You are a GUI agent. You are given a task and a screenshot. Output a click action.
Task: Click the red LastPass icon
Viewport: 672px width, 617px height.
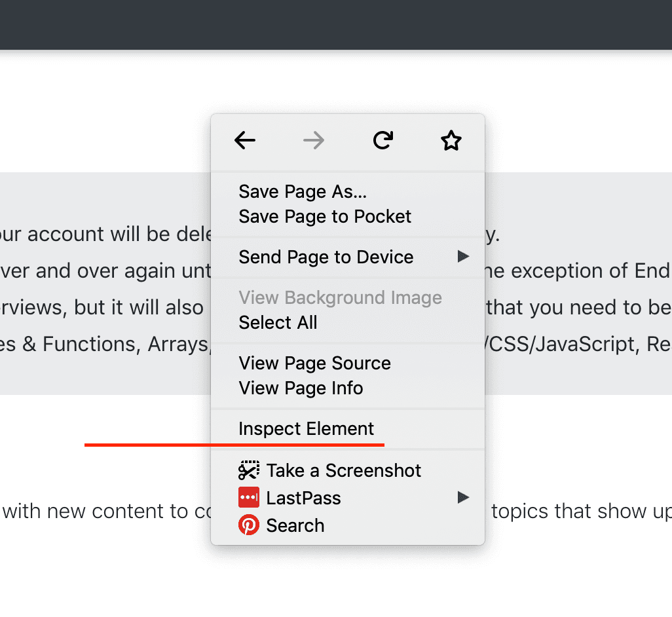[x=249, y=498]
